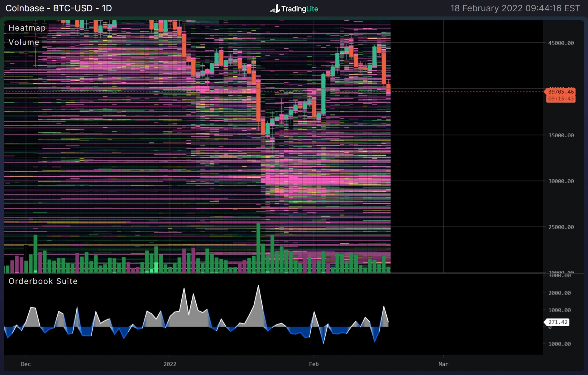Click the candle countdown timer 09:15:43

561,99
